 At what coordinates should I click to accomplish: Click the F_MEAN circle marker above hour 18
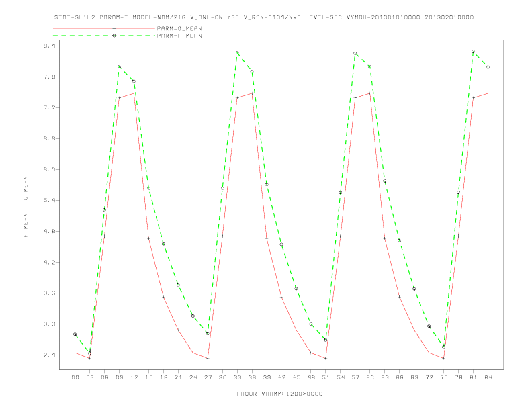[163, 244]
